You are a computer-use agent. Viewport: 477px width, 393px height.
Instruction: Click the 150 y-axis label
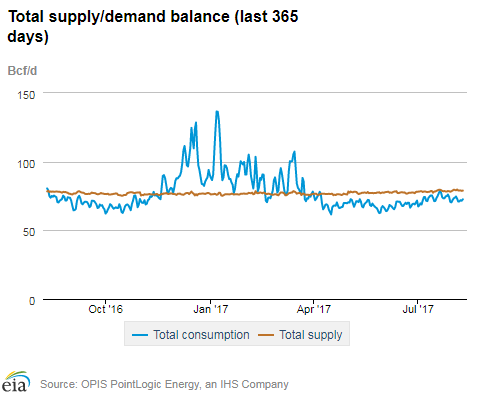(26, 95)
